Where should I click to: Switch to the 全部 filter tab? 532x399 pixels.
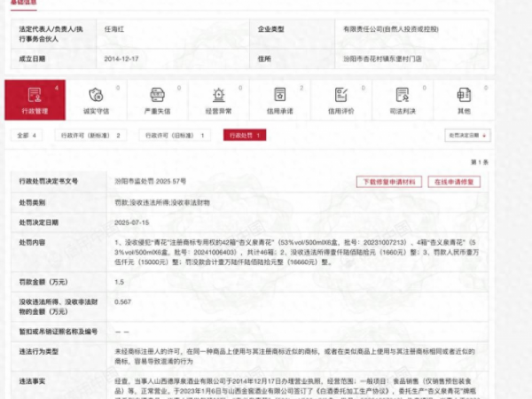pos(26,136)
